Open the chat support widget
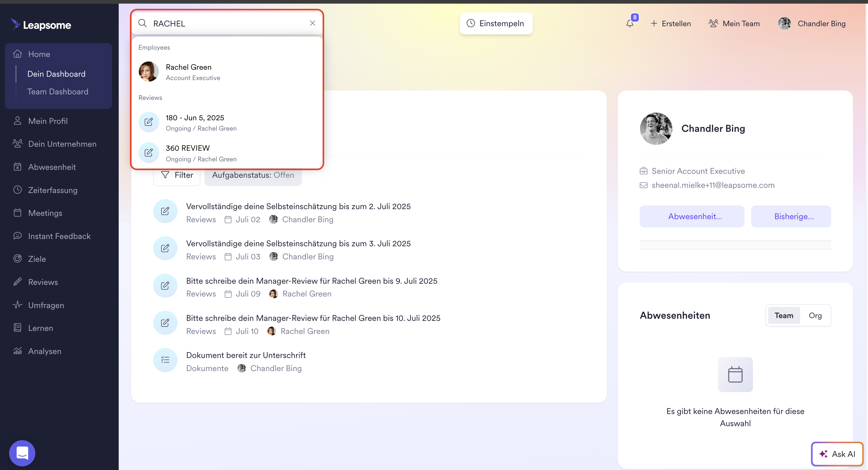Viewport: 868px width, 470px height. tap(22, 453)
